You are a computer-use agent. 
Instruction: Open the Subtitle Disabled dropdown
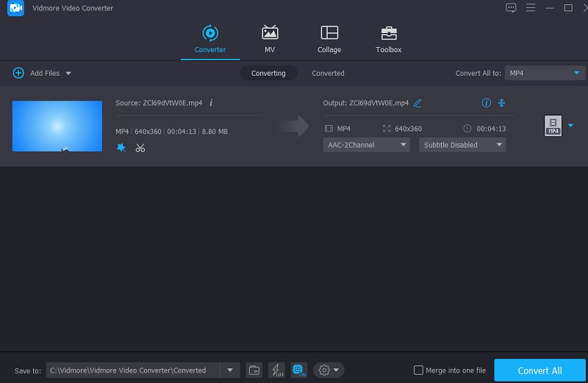coord(462,145)
